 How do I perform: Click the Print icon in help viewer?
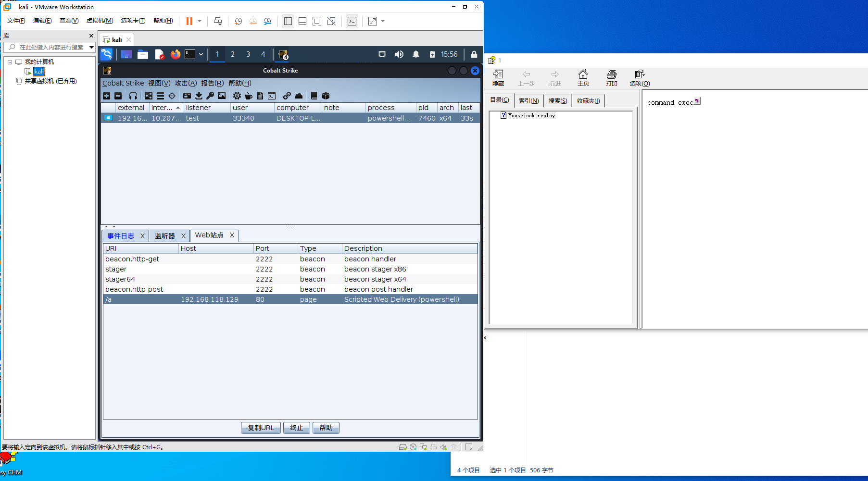click(x=612, y=77)
